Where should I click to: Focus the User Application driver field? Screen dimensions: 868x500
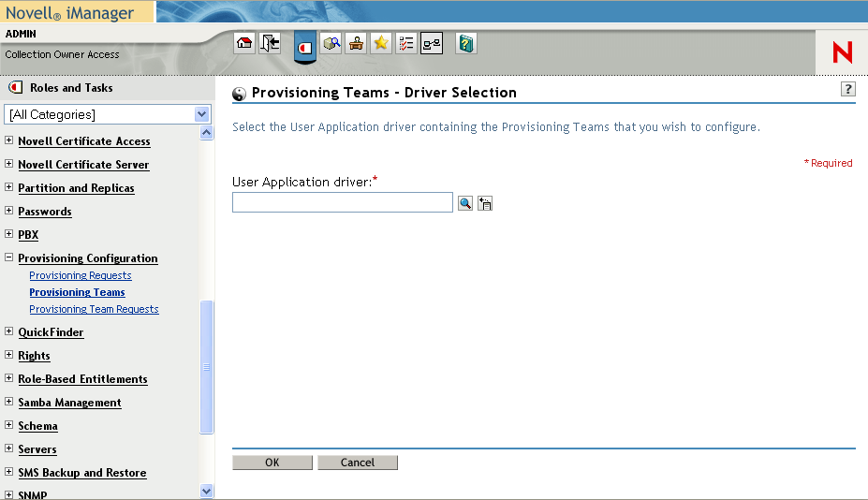pos(343,202)
